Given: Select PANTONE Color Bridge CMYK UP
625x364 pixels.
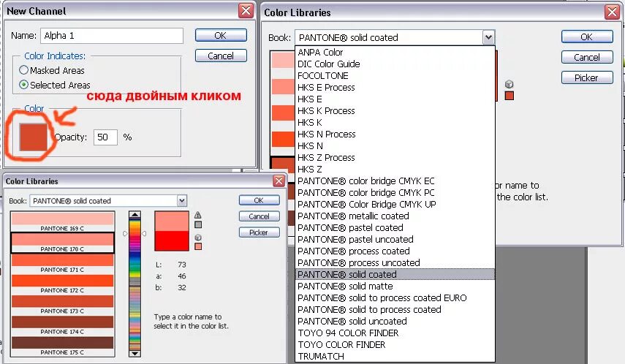Looking at the screenshot, I should [395, 204].
